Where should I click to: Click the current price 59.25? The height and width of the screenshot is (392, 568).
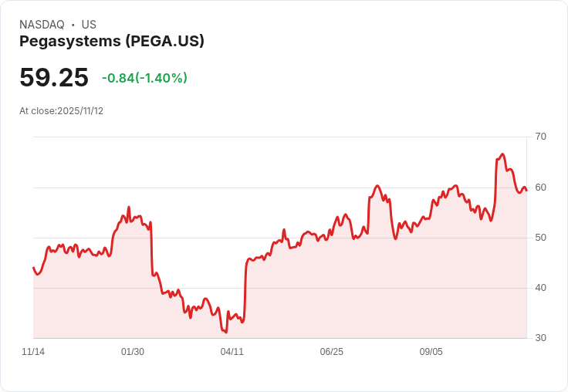(x=54, y=77)
